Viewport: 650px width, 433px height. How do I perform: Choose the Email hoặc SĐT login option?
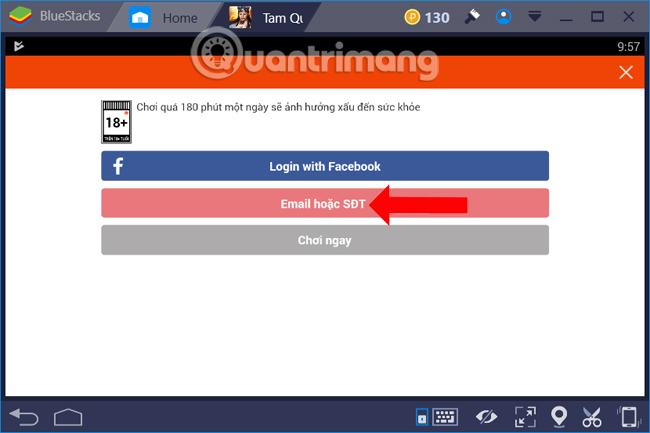click(325, 203)
